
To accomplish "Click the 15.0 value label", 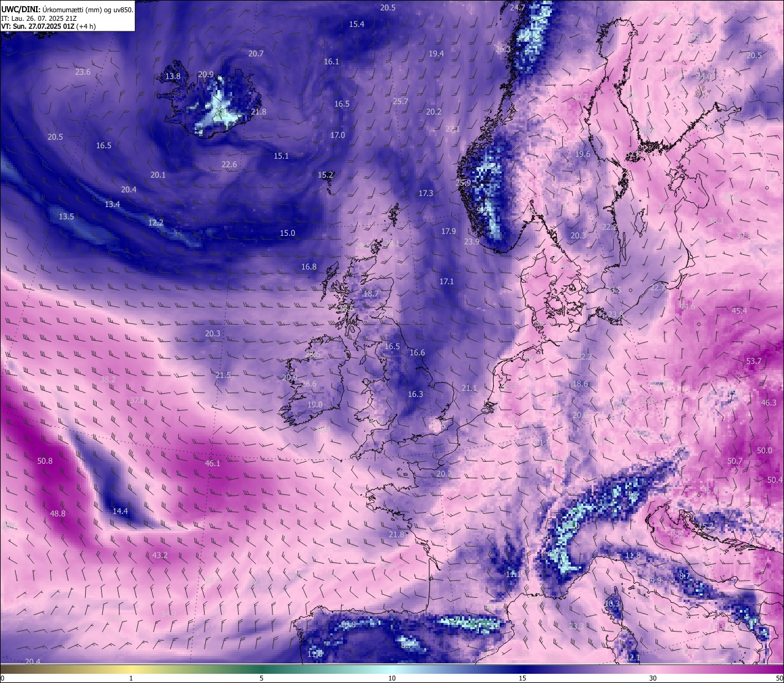I will click(x=287, y=233).
